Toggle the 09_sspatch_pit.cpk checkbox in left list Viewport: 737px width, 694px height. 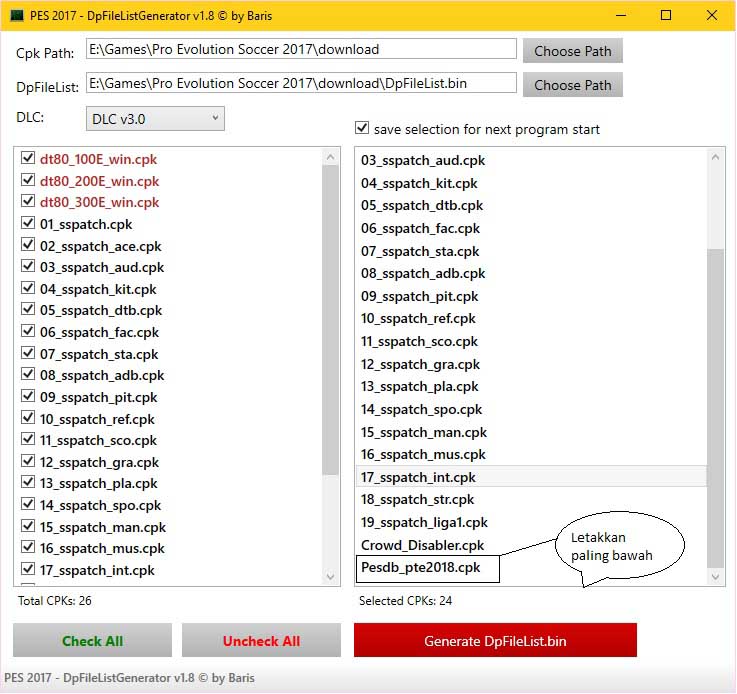coord(28,396)
